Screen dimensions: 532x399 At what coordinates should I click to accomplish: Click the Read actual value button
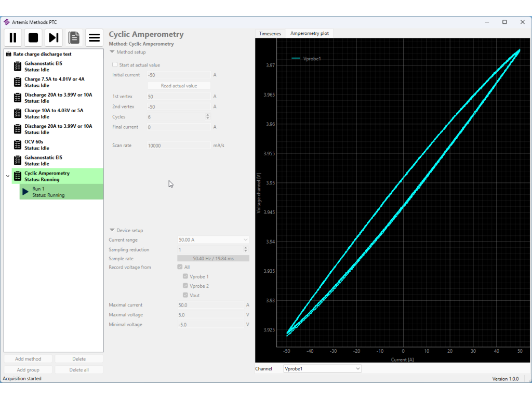point(179,86)
